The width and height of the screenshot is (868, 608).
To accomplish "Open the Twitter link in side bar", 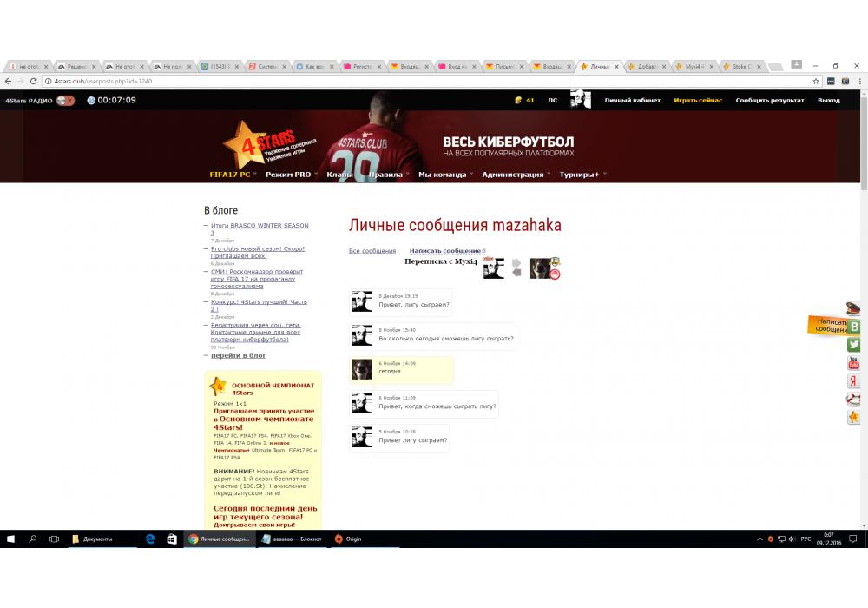I will pyautogui.click(x=854, y=345).
